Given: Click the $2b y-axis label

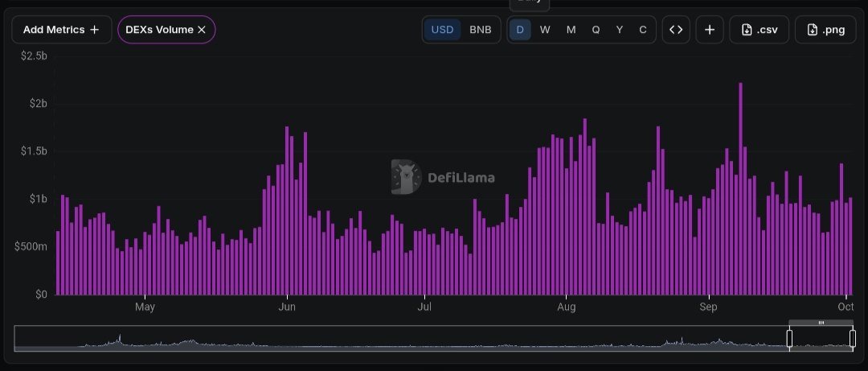Looking at the screenshot, I should (37, 104).
